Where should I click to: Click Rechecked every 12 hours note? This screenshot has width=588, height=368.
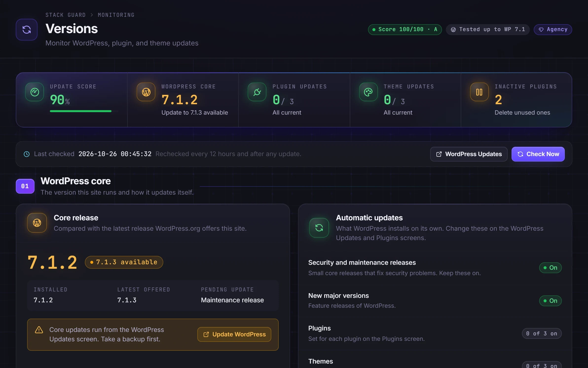click(228, 154)
